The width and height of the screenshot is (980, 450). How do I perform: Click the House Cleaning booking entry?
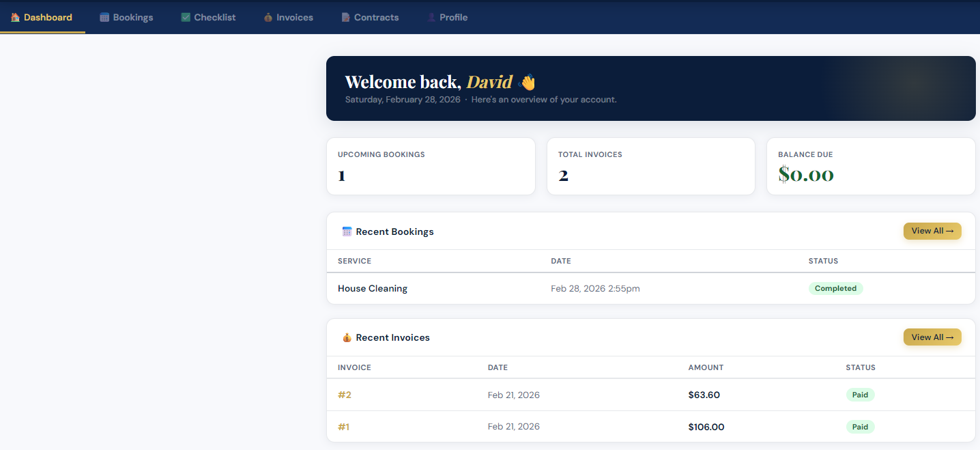[373, 288]
